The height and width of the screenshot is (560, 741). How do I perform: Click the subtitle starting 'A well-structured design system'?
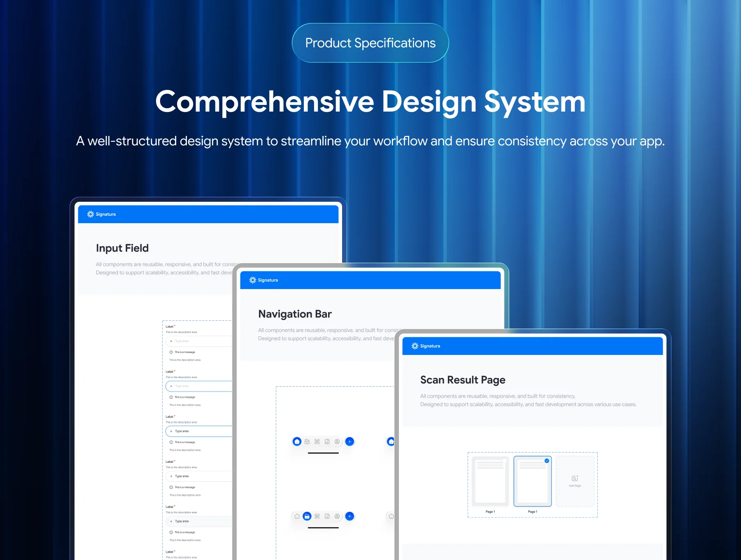(370, 141)
